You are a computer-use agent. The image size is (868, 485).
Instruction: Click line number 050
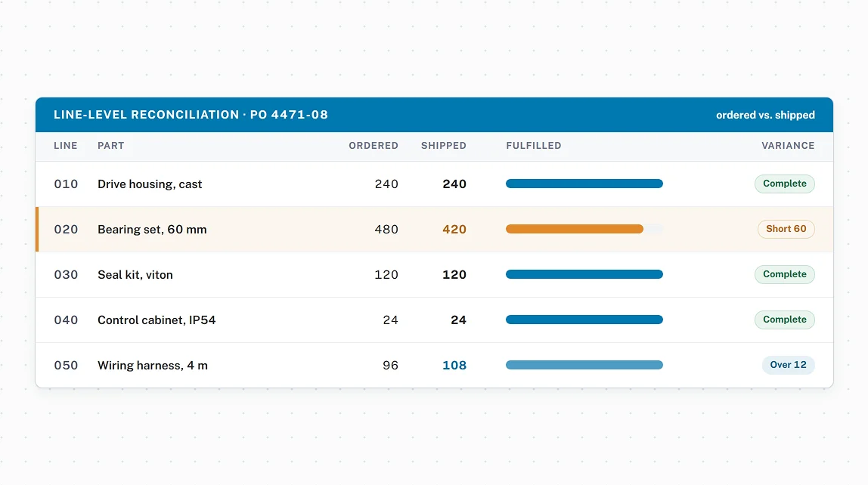[x=66, y=366]
